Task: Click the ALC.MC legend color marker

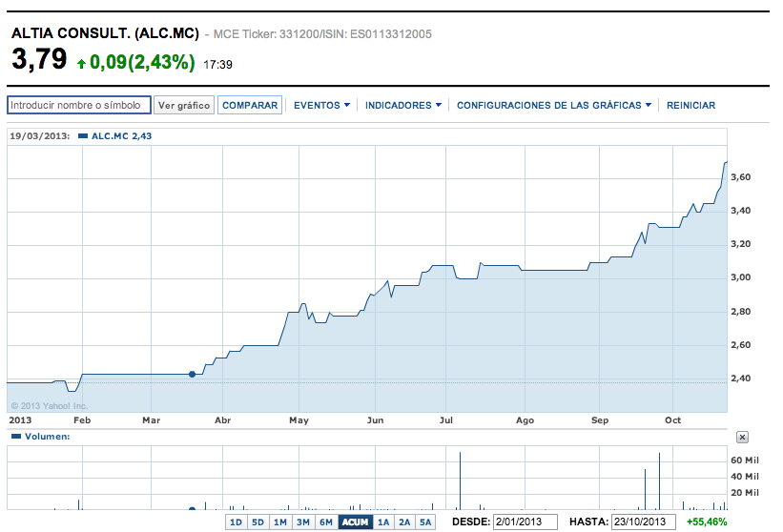Action: pyautogui.click(x=83, y=136)
